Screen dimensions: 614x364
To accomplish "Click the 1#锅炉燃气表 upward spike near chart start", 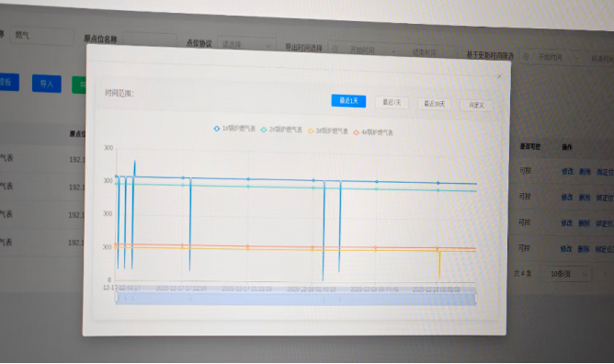I will (x=134, y=168).
